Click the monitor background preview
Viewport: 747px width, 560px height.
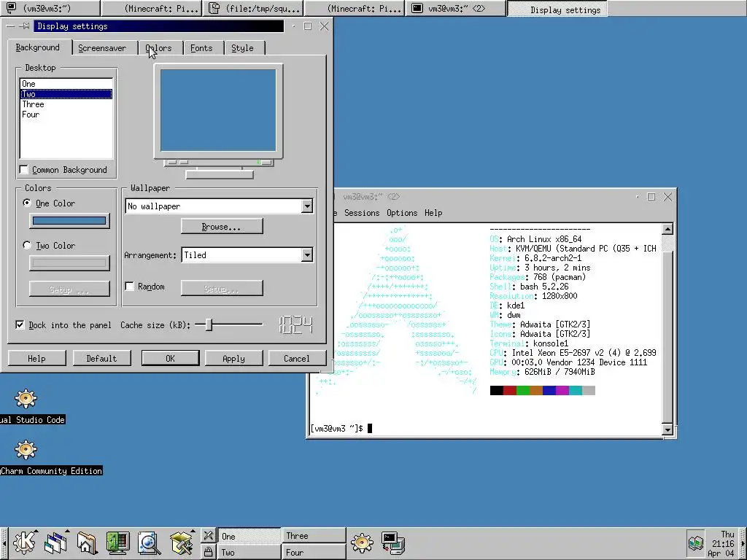[217, 109]
